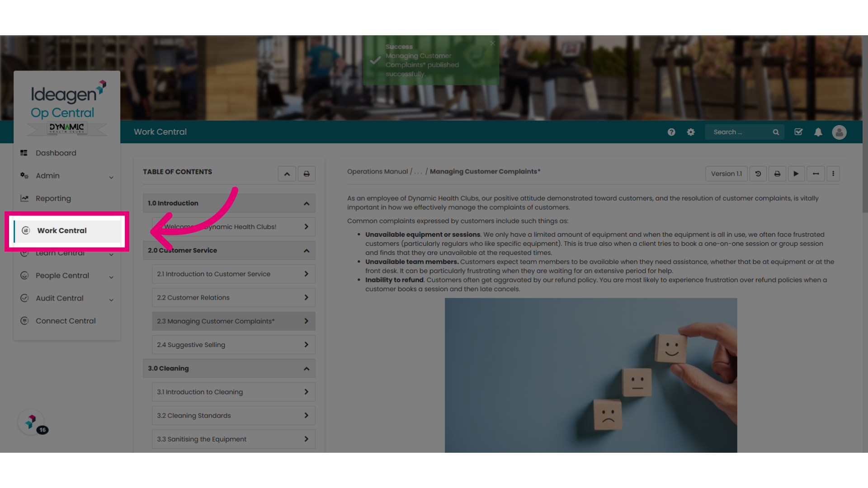Collapse the 3.0 Cleaning section

tap(229, 368)
